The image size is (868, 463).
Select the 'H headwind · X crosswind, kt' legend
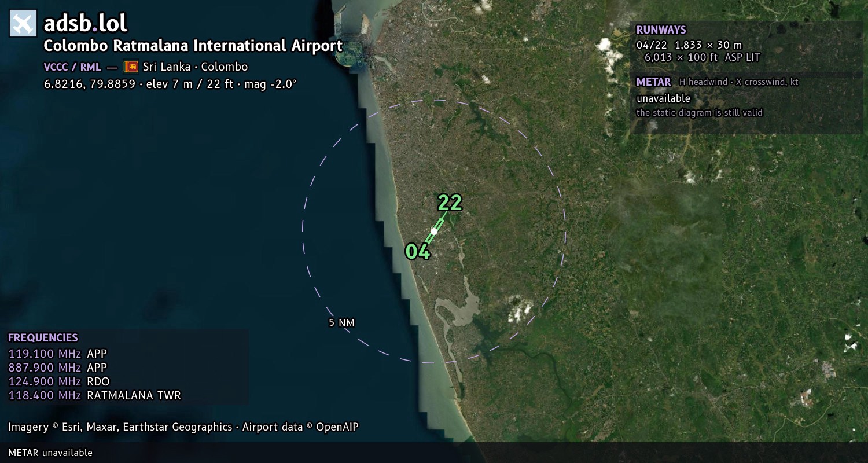tap(738, 82)
